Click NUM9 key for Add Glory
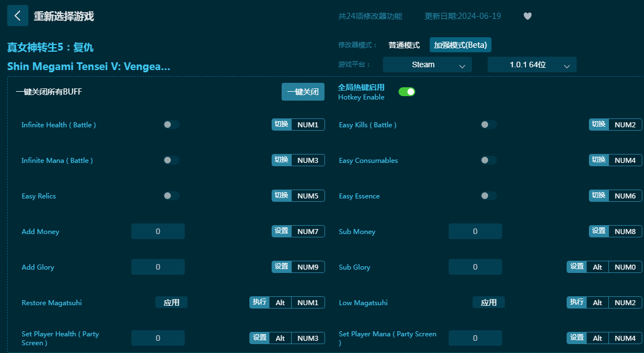The width and height of the screenshot is (644, 353). pyautogui.click(x=308, y=267)
